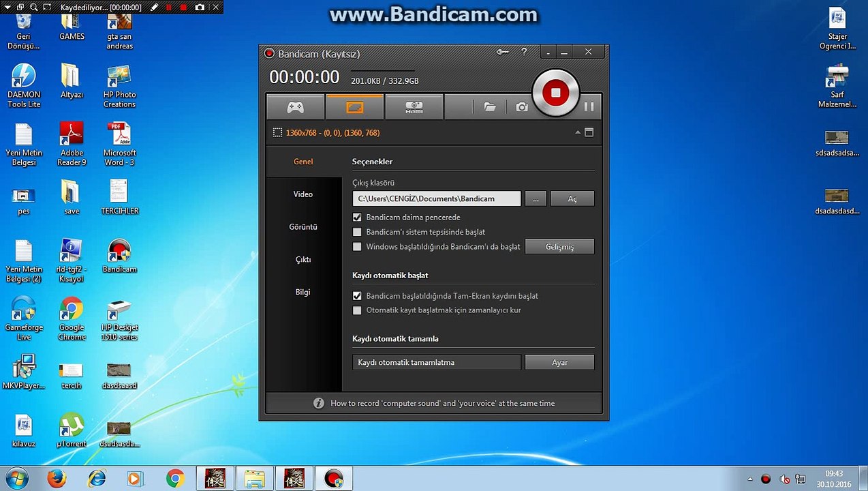Switch to the Çıktı tab
This screenshot has width=868, height=491.
click(303, 260)
